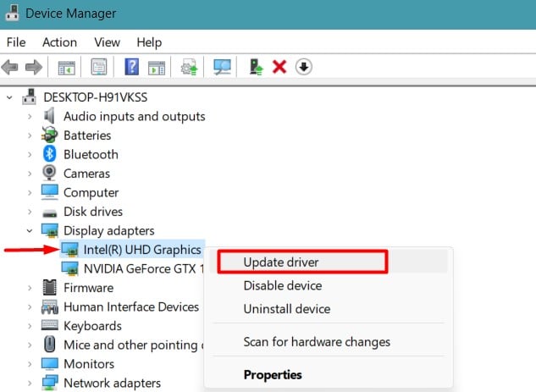The height and width of the screenshot is (392, 536).
Task: Click the Keyboards category icon
Action: coord(50,324)
